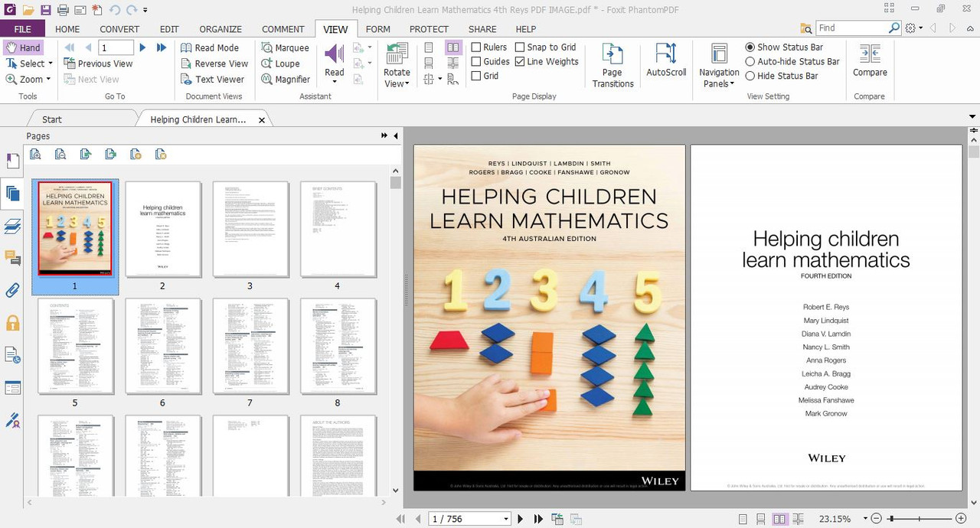
Task: Enable Reverse View
Action: point(214,64)
